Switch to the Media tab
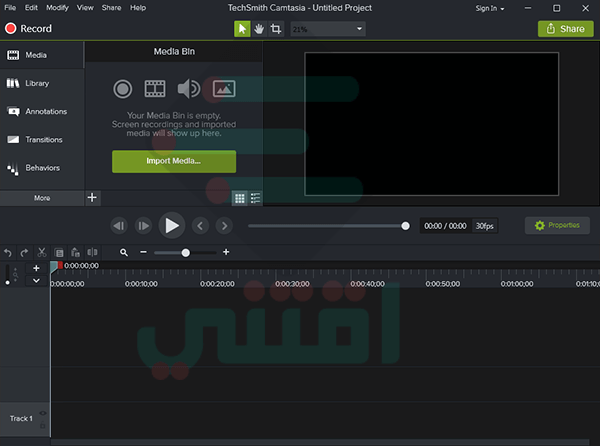The height and width of the screenshot is (446, 600). 42,55
